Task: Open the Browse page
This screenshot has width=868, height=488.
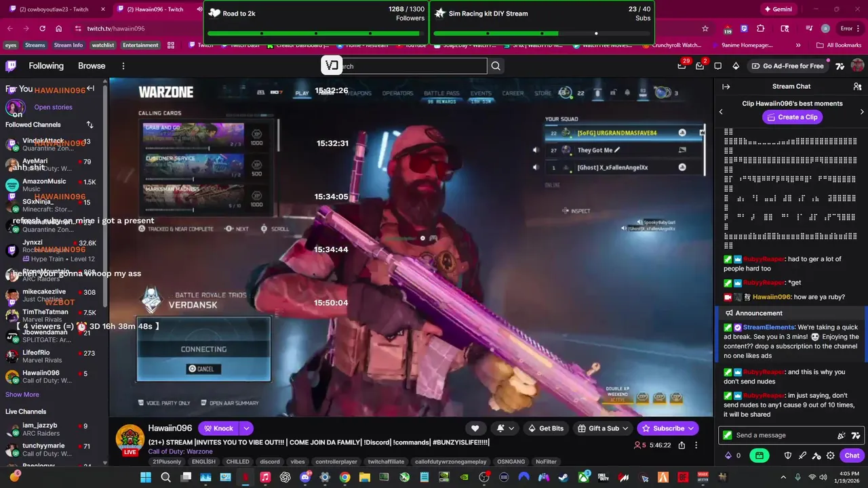Action: (92, 66)
